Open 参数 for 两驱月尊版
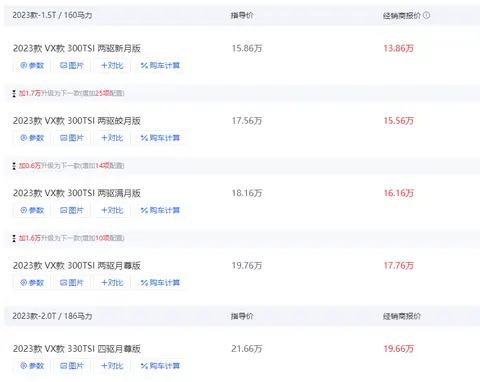480x382 pixels. coord(32,283)
